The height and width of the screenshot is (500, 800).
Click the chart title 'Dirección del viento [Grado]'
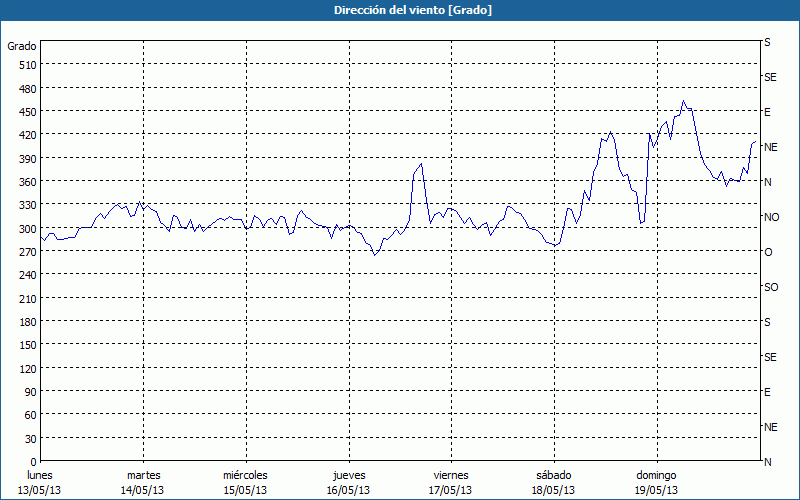[399, 10]
